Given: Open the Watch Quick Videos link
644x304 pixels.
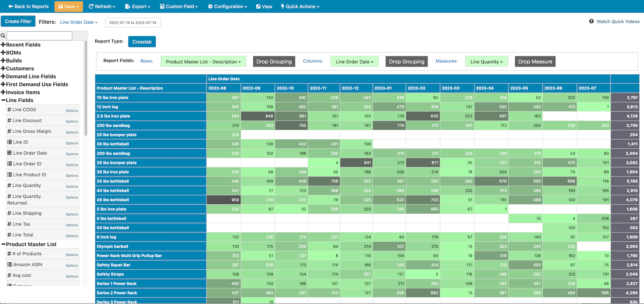Looking at the screenshot, I should point(618,21).
